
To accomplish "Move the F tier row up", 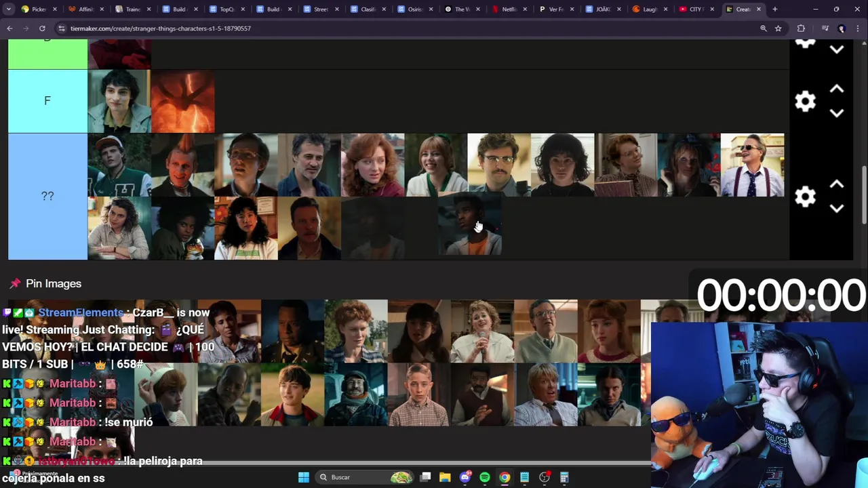I will (837, 89).
